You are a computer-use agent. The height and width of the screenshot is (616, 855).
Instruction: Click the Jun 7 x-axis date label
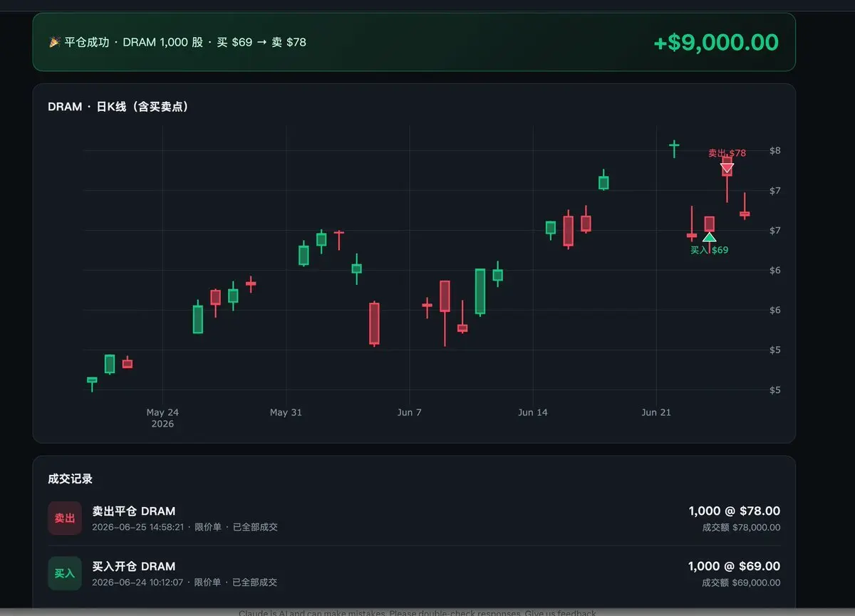coord(409,412)
